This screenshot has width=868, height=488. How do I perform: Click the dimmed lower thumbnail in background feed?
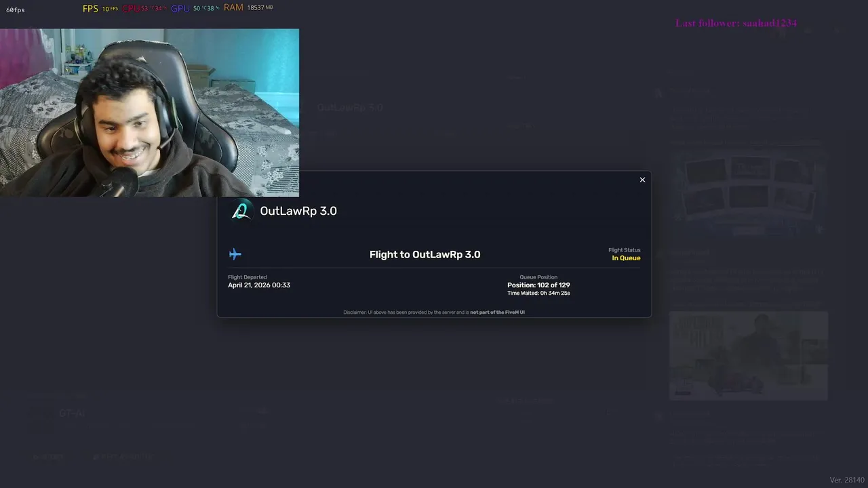[x=748, y=356]
